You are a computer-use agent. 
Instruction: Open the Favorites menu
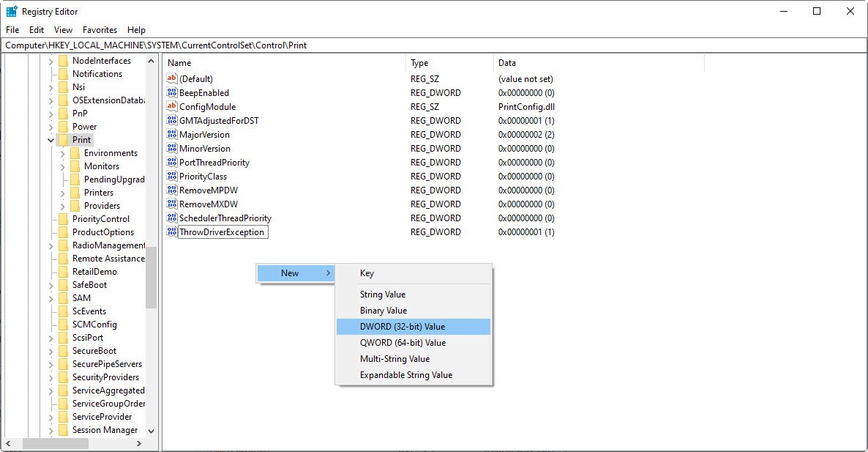tap(100, 30)
